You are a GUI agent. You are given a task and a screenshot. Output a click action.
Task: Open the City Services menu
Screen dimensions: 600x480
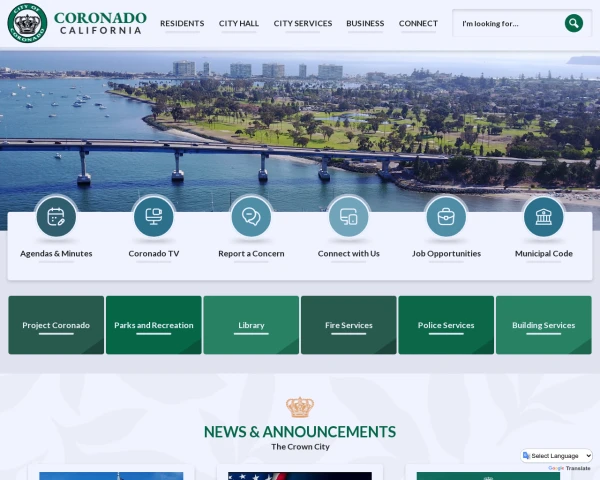(x=303, y=23)
